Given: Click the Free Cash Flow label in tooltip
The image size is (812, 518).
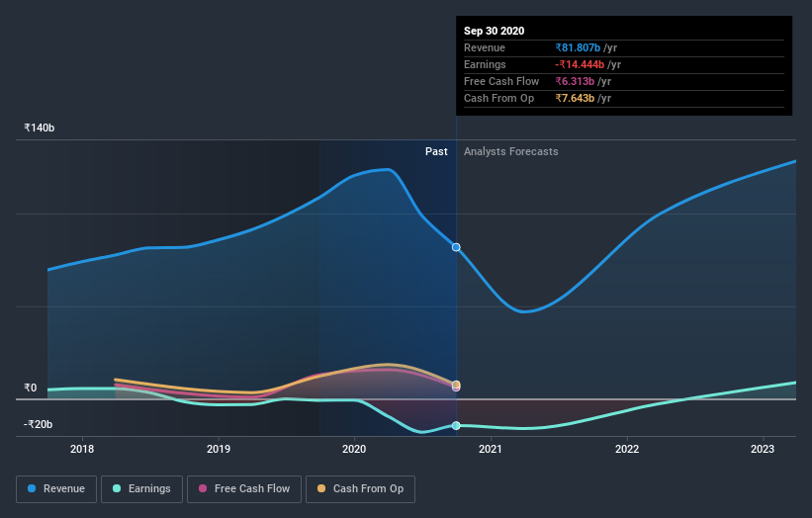Looking at the screenshot, I should pos(501,81).
